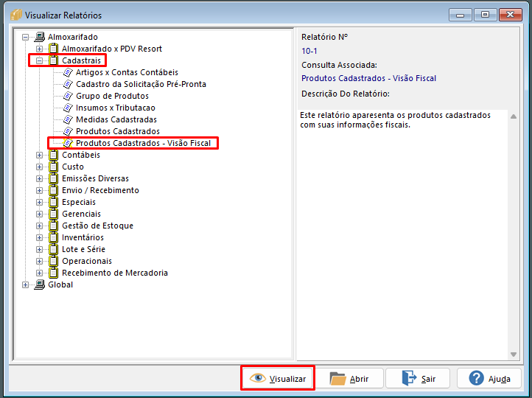This screenshot has height=398, width=532.
Task: Click report icon of Cadastro da Solicitação Pré-Pronta
Action: pyautogui.click(x=69, y=84)
